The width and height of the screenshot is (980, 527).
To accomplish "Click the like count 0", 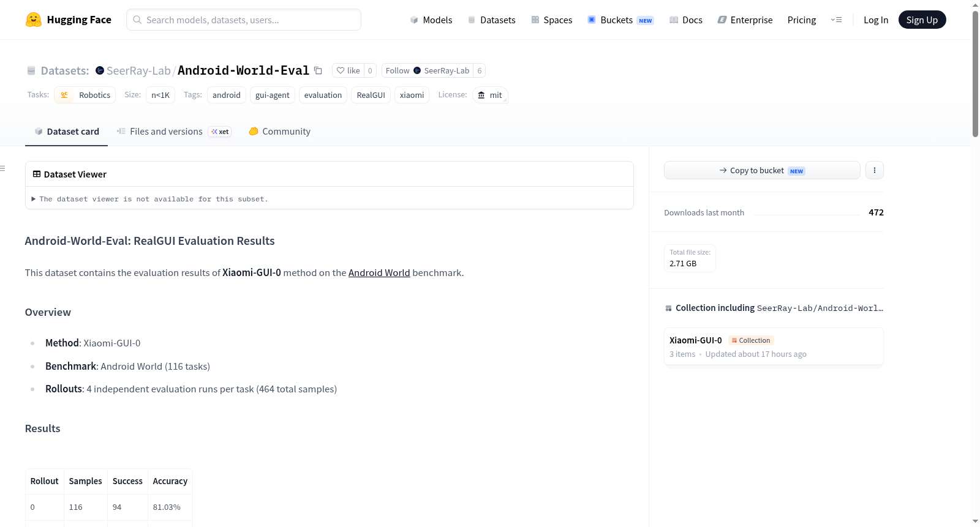I will [x=370, y=70].
